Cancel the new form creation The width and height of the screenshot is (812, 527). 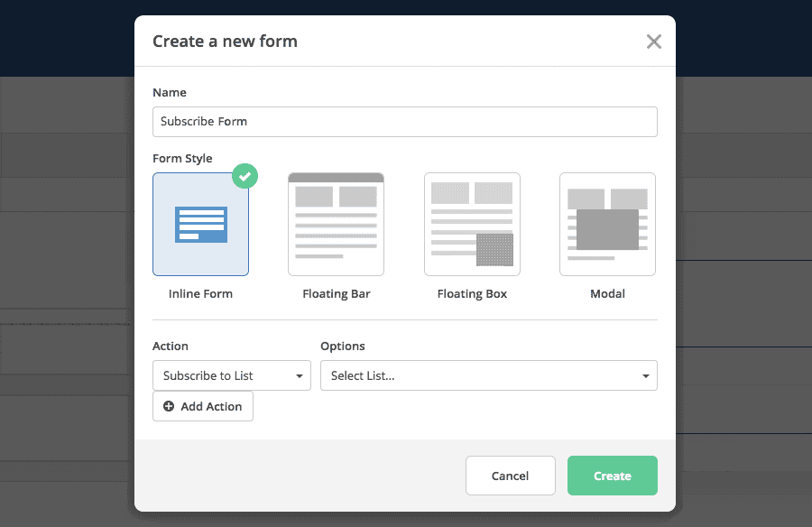(510, 476)
